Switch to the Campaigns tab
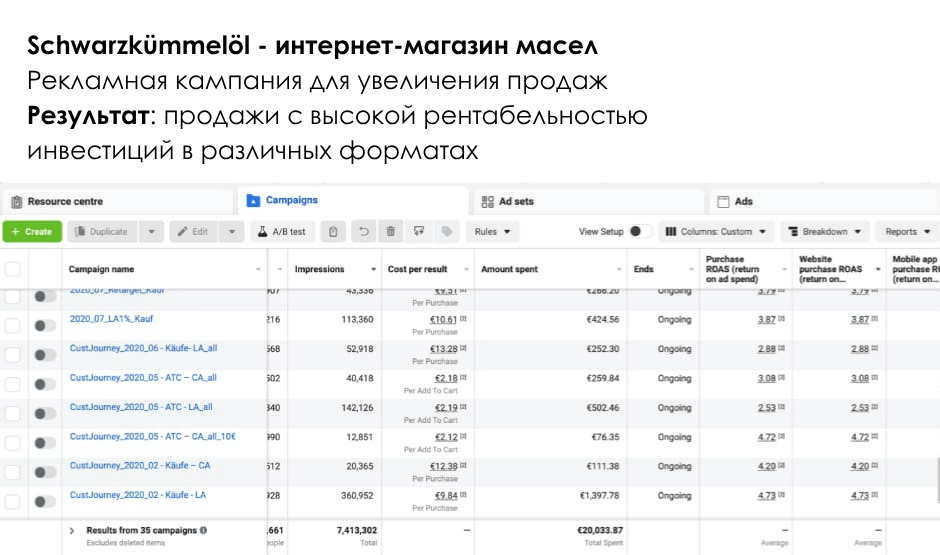 tap(353, 200)
